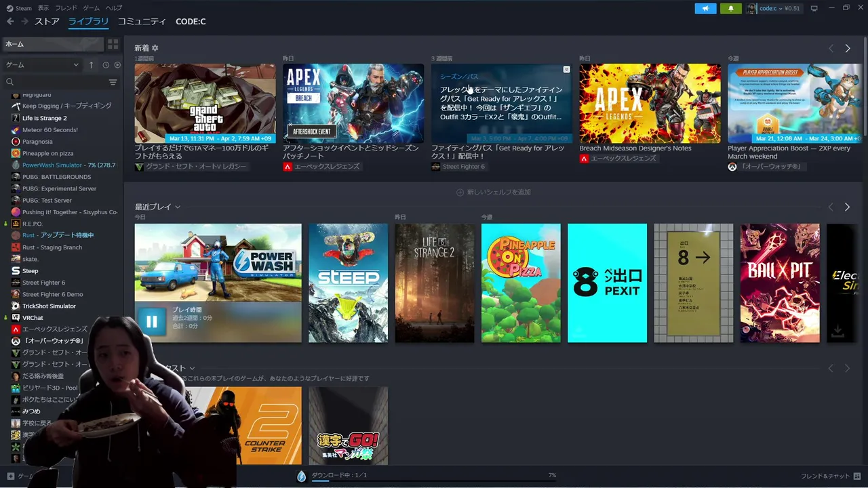Expand the Street Fighter 6 news card corner icon
Screen dimensions: 868x488
[x=566, y=69]
